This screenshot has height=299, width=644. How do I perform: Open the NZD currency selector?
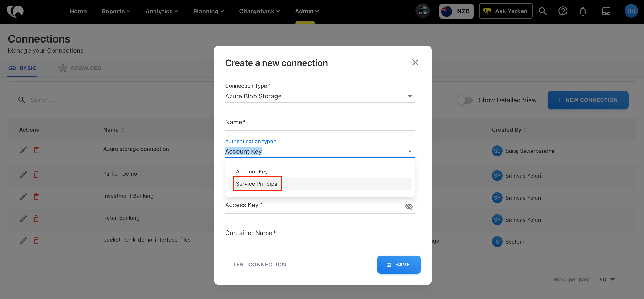coord(456,11)
